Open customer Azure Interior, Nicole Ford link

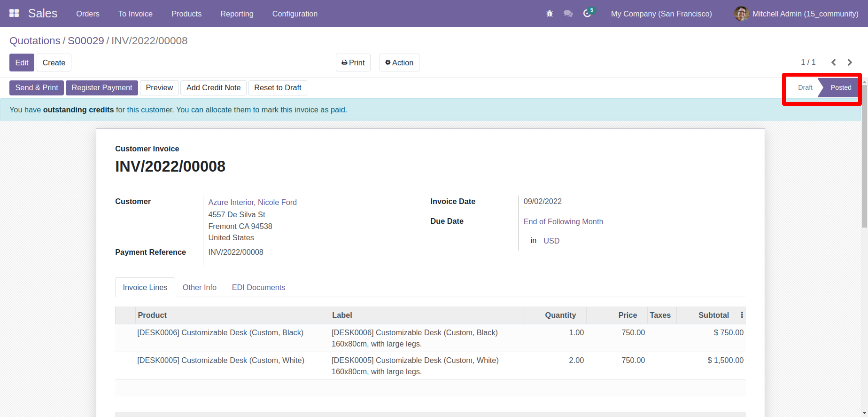[x=252, y=202]
